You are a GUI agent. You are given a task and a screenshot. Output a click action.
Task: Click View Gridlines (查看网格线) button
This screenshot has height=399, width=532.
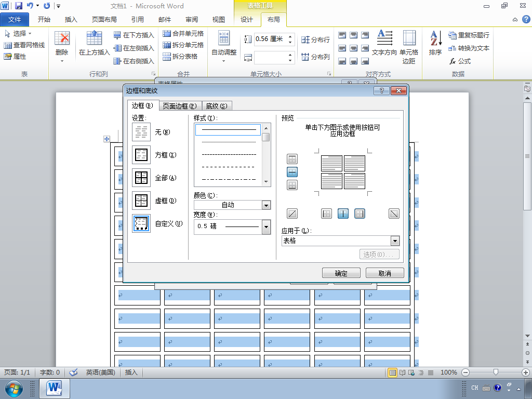tap(24, 45)
